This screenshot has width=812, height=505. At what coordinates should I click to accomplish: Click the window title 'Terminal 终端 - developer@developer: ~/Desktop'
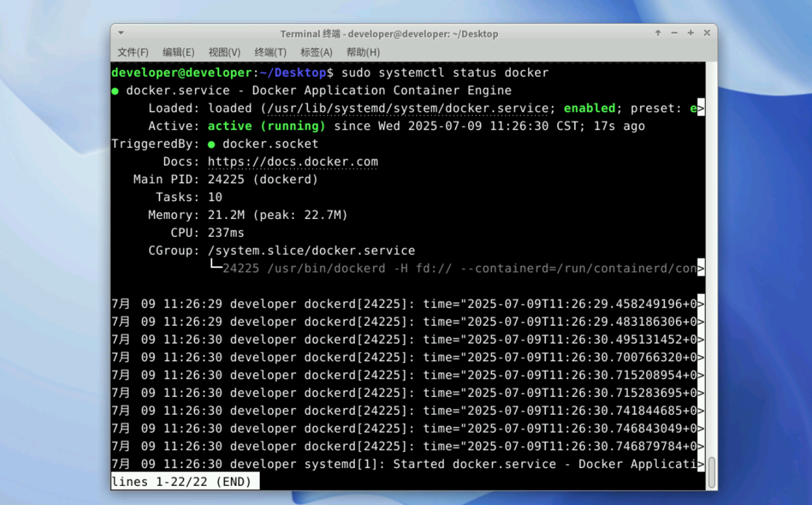click(x=389, y=34)
